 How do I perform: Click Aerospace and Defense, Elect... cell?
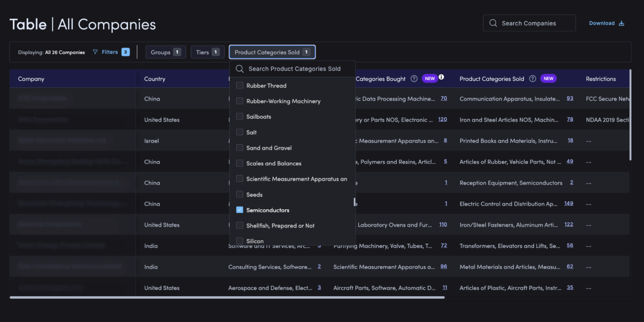270,288
